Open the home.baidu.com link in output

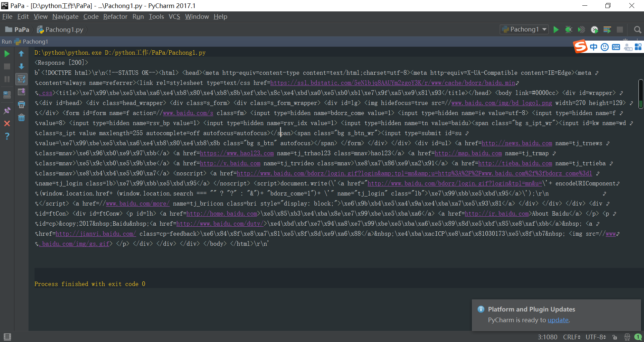click(222, 214)
